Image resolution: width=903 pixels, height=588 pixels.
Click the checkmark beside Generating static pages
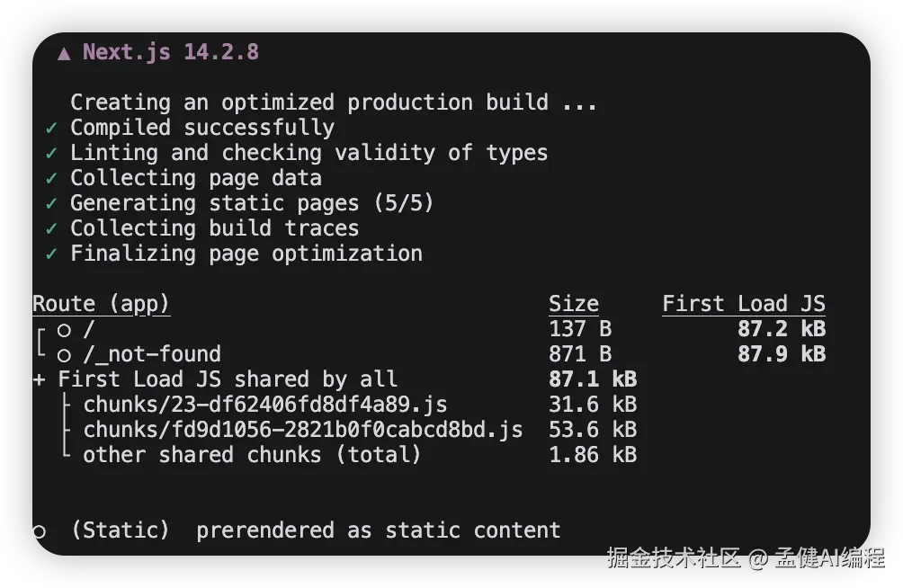[x=51, y=204]
